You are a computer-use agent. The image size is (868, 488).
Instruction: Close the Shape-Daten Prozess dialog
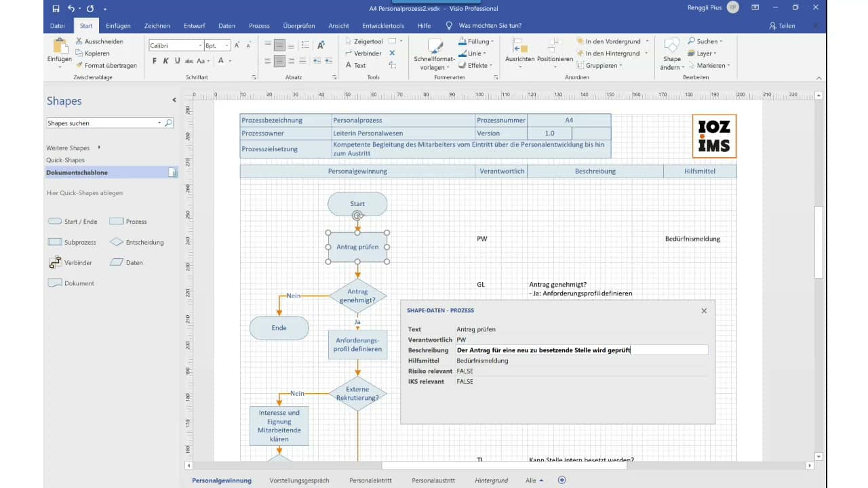pyautogui.click(x=703, y=310)
